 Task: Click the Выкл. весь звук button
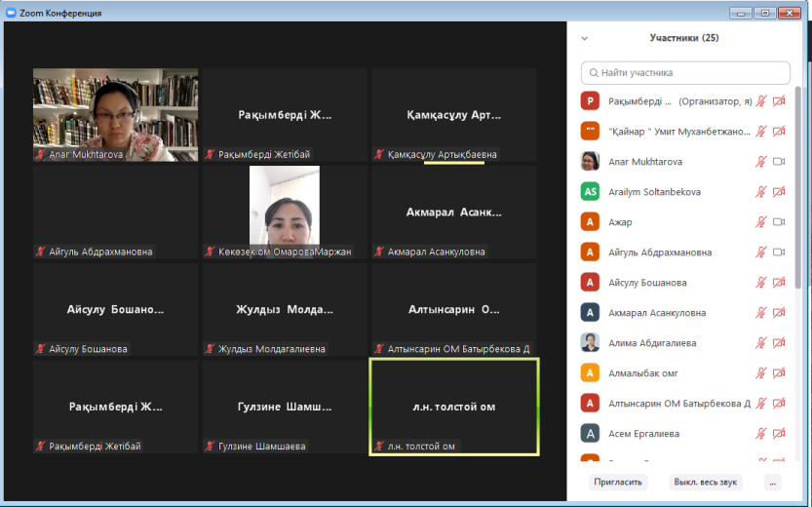coord(706,482)
